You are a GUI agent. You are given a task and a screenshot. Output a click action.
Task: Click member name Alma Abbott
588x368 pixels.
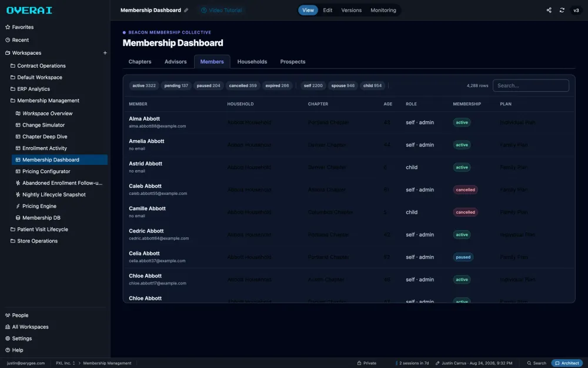(x=145, y=119)
